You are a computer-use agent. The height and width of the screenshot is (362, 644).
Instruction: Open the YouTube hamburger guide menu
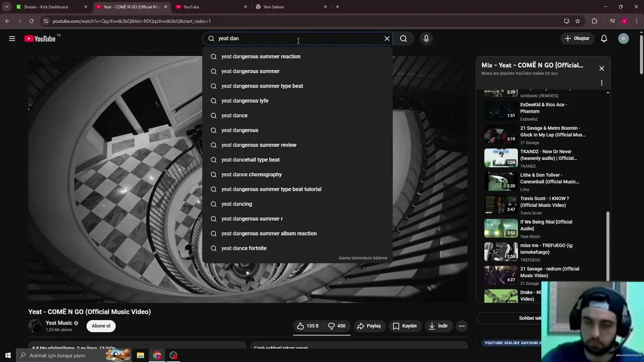(12, 39)
